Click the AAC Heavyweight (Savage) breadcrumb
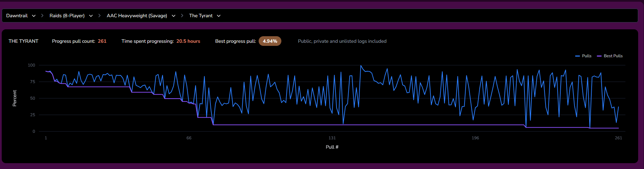Screen dimensions: 644x169 pyautogui.click(x=137, y=16)
